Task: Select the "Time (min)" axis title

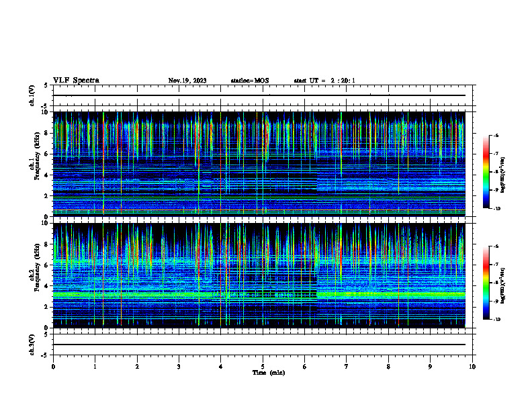Action: (269, 373)
